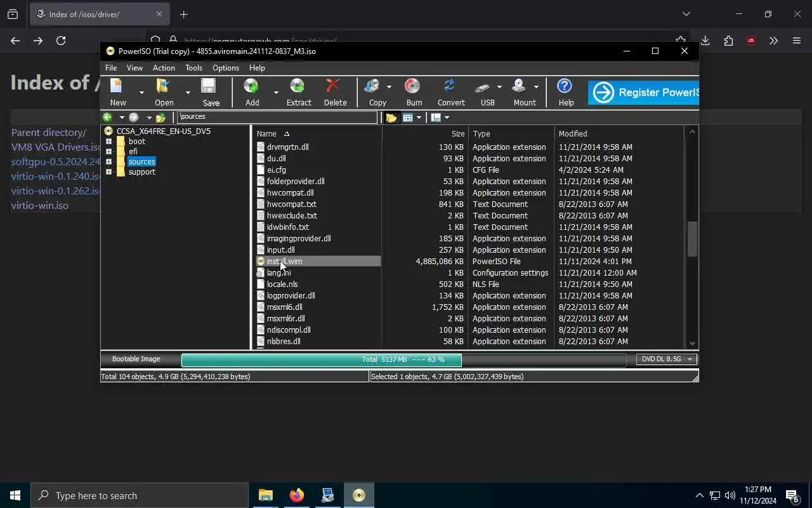Expand the sources folder tree node

click(x=108, y=162)
